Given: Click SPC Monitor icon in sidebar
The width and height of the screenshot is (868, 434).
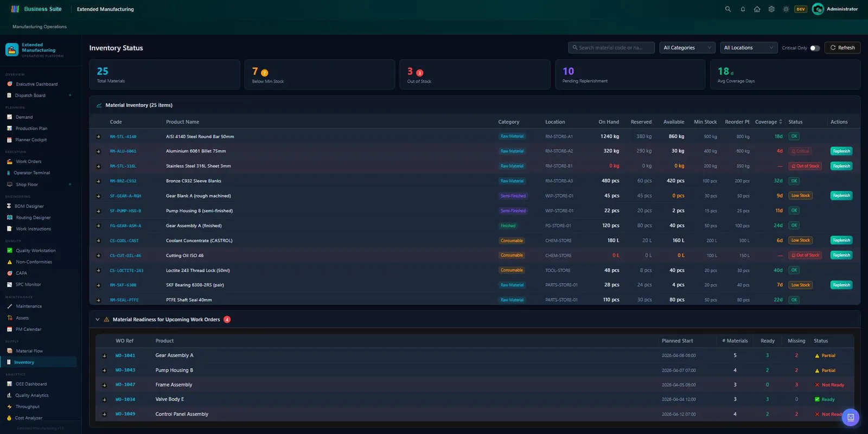Looking at the screenshot, I should pyautogui.click(x=9, y=285).
